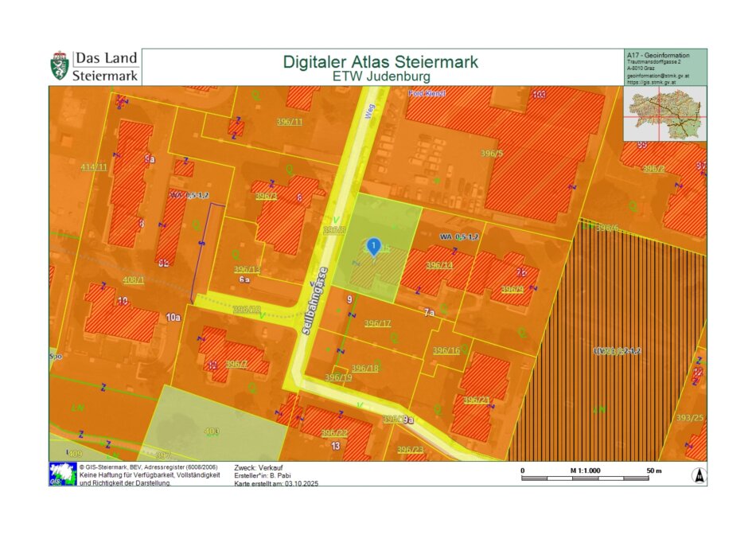Select parcel label 396/2
The image size is (756, 535).
[654, 168]
